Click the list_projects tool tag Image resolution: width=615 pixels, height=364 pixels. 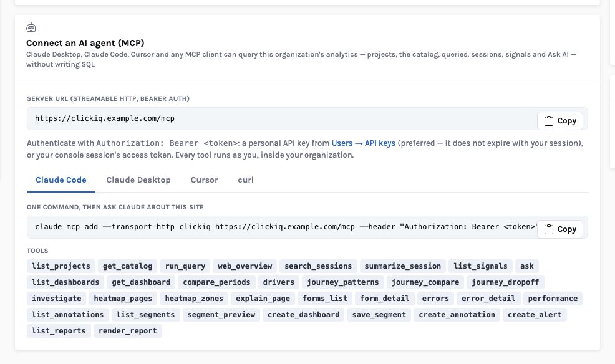pos(61,266)
